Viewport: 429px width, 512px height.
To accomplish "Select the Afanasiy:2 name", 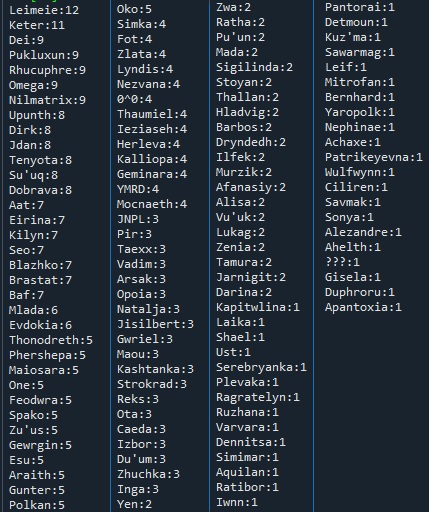I will point(251,187).
